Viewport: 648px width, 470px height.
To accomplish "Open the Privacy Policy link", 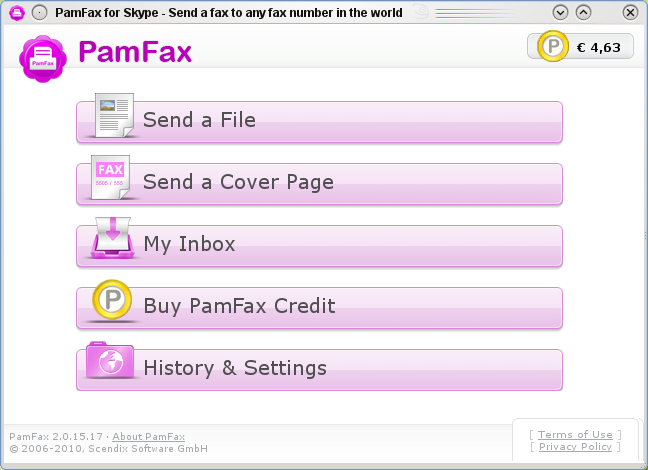I will 575,446.
